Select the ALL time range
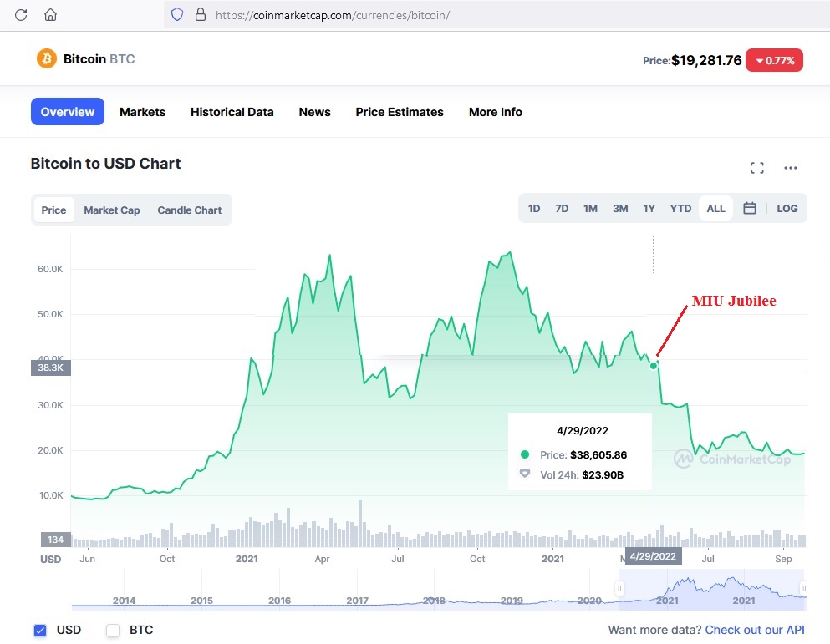 click(x=715, y=209)
